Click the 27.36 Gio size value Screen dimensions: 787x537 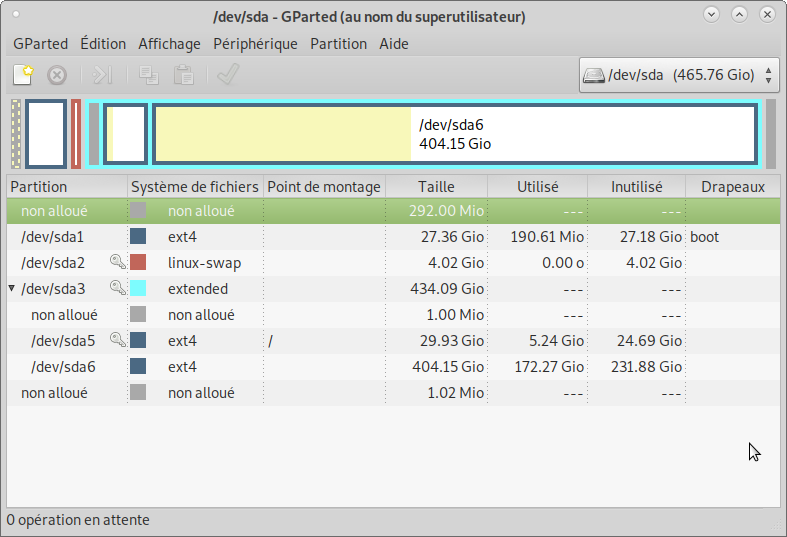(452, 236)
